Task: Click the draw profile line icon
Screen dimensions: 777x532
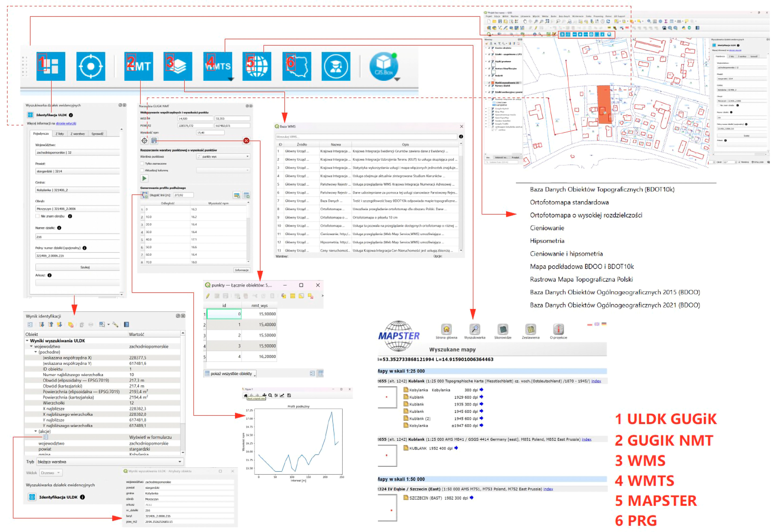Action: pos(145,195)
